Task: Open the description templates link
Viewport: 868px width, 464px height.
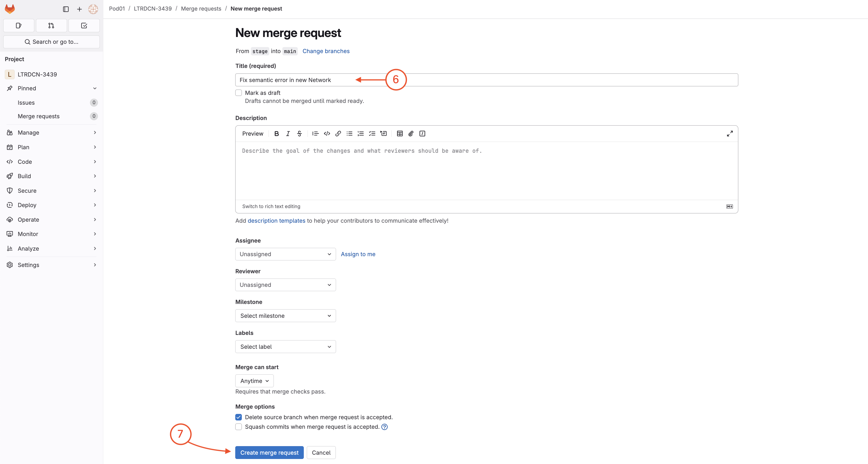Action: (276, 221)
